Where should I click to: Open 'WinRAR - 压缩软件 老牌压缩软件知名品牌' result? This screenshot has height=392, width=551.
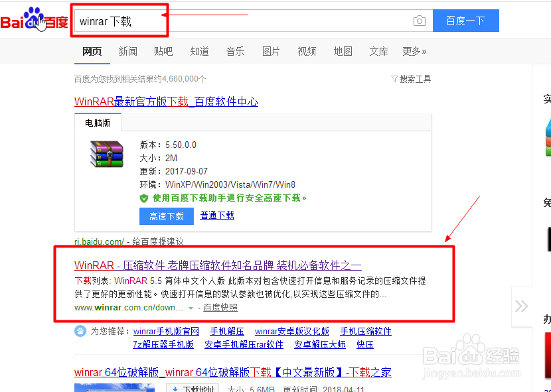click(218, 265)
